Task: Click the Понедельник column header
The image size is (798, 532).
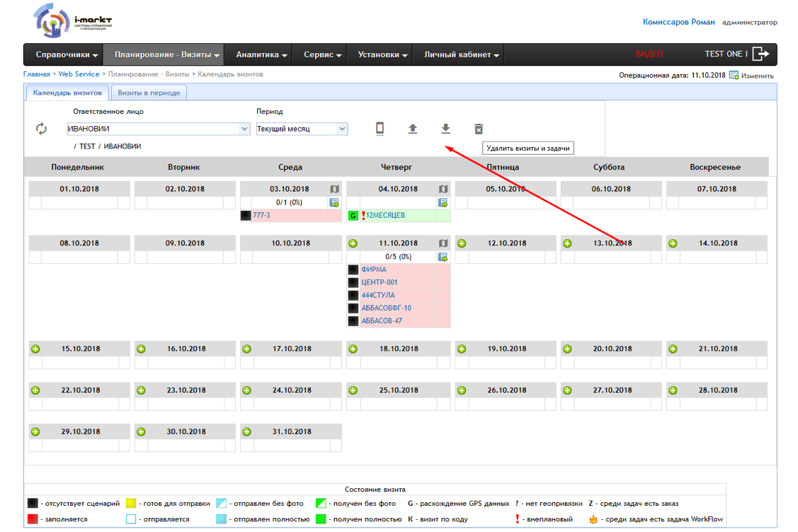Action: (77, 167)
